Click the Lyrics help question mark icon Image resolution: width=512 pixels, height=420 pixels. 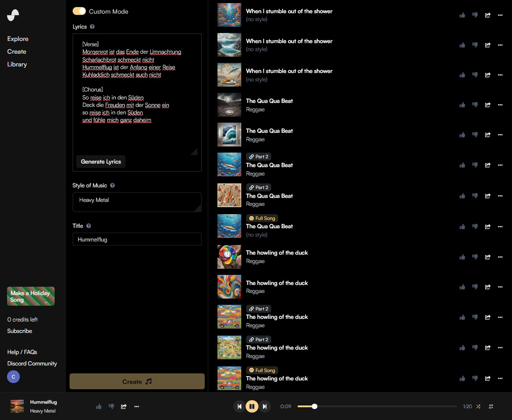[x=92, y=27]
